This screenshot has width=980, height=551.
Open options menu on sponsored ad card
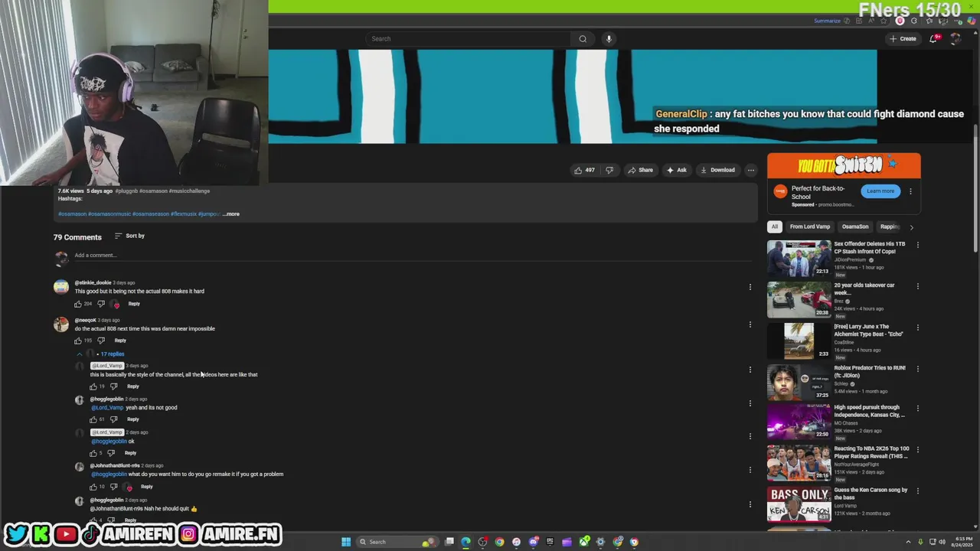(x=910, y=191)
